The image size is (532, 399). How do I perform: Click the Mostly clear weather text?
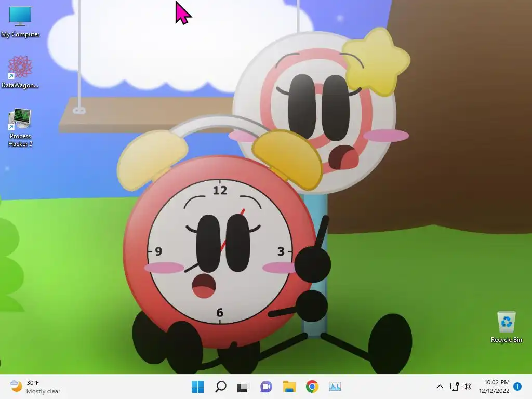[x=44, y=391]
